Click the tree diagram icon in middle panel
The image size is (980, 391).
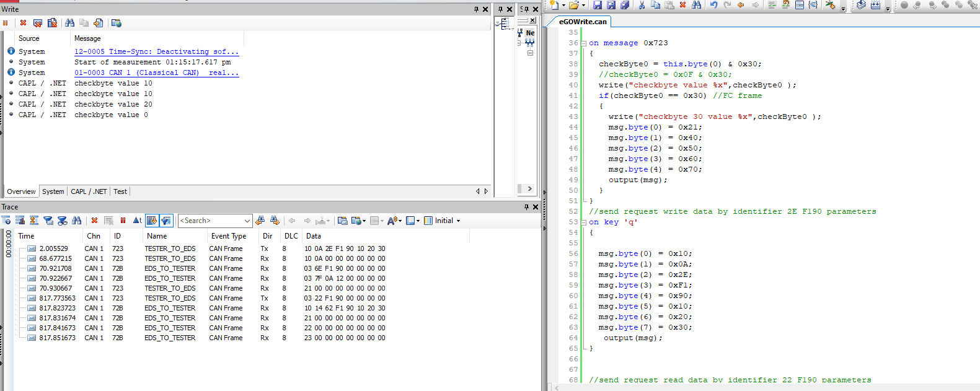[504, 24]
